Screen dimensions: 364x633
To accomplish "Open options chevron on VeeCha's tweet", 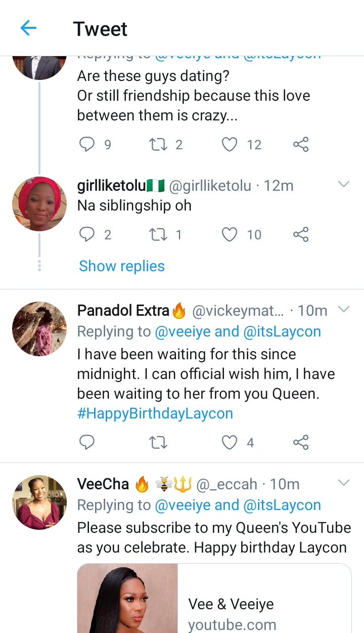I will [x=344, y=483].
